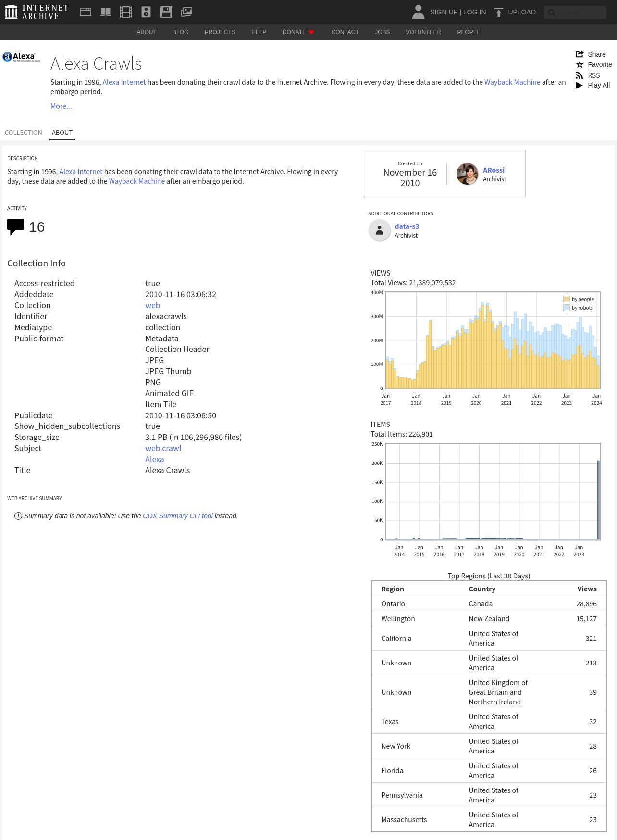The height and width of the screenshot is (840, 617).
Task: Click the search magnifier icon
Action: [x=552, y=13]
